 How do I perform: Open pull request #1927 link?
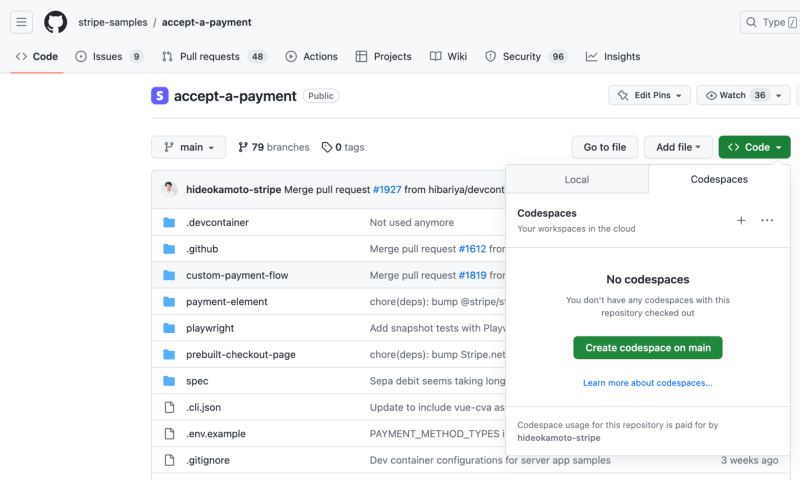pos(387,190)
